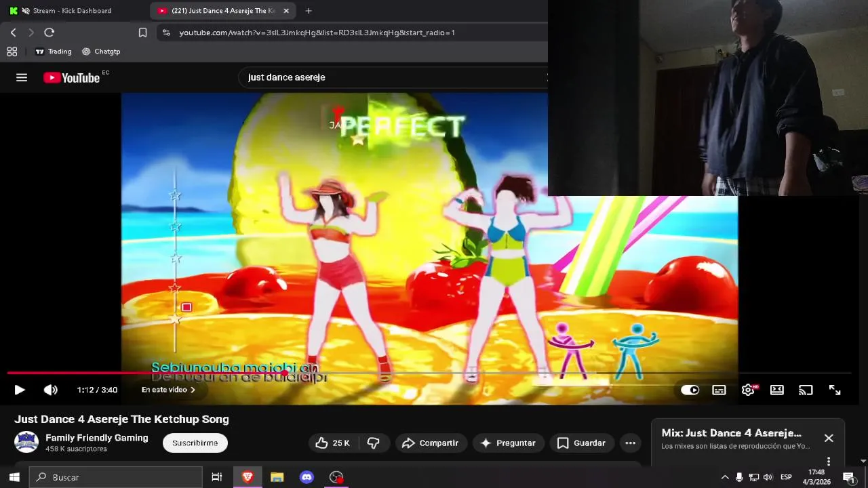Play the video
This screenshot has height=488, width=868.
(20, 390)
